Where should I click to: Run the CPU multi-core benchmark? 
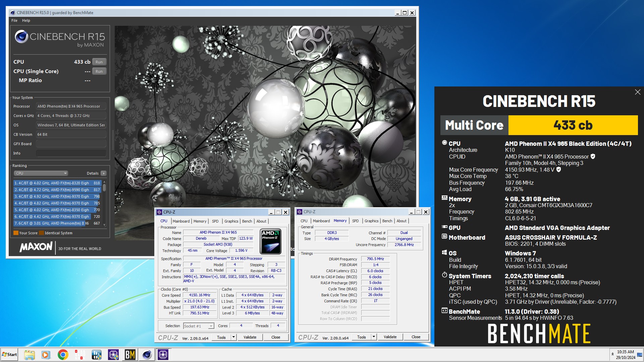(x=99, y=62)
